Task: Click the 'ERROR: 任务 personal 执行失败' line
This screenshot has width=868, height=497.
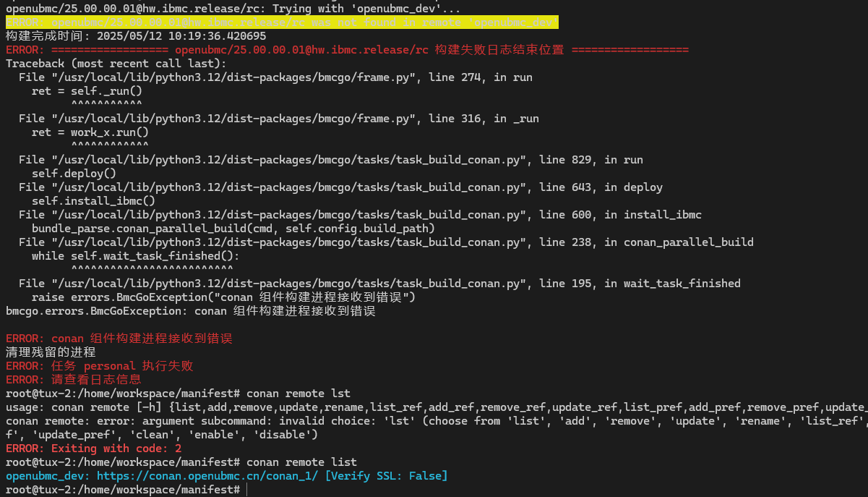Action: [100, 366]
